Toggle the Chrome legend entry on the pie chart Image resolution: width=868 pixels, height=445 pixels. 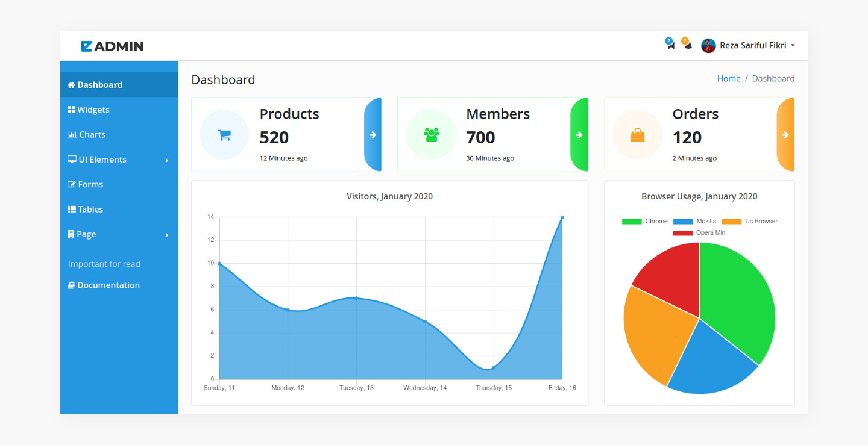coord(631,221)
